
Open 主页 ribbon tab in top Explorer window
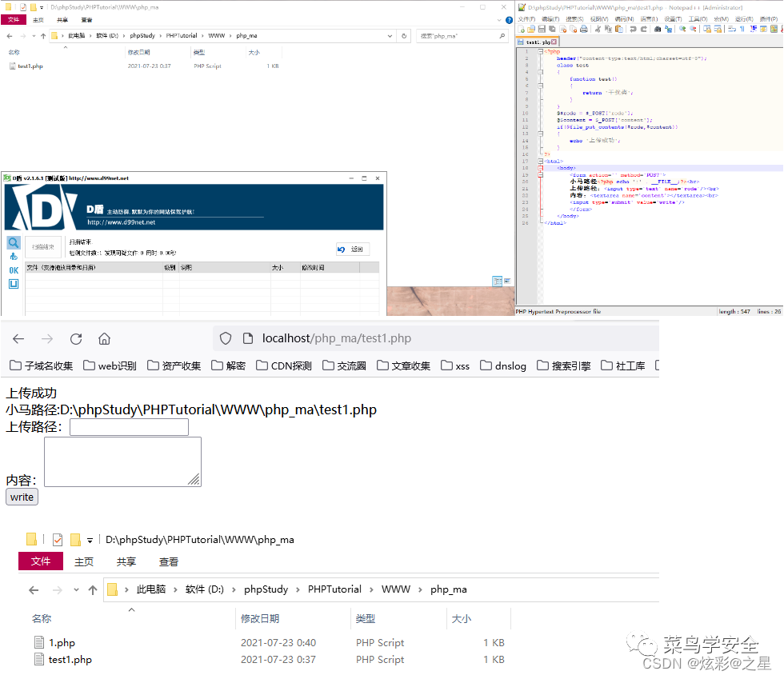pyautogui.click(x=38, y=20)
